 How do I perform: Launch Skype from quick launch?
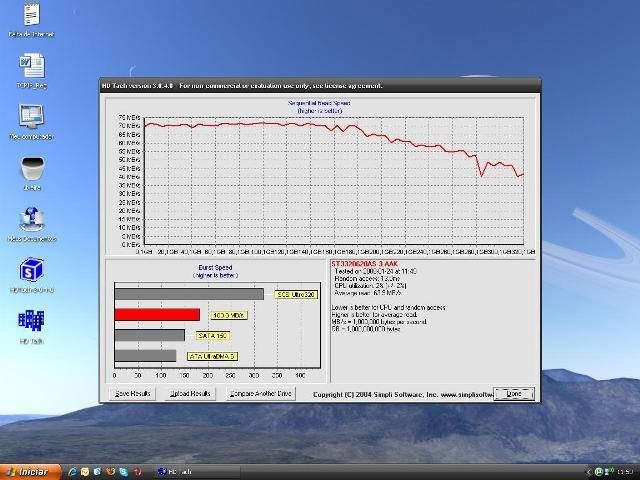click(124, 472)
